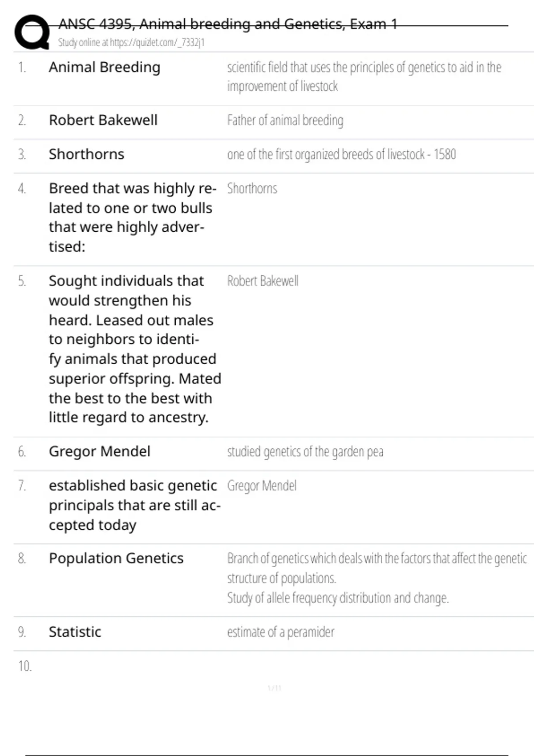Click 'studied genetics of the garden pea'
This screenshot has height=756, width=534.
coord(305,452)
